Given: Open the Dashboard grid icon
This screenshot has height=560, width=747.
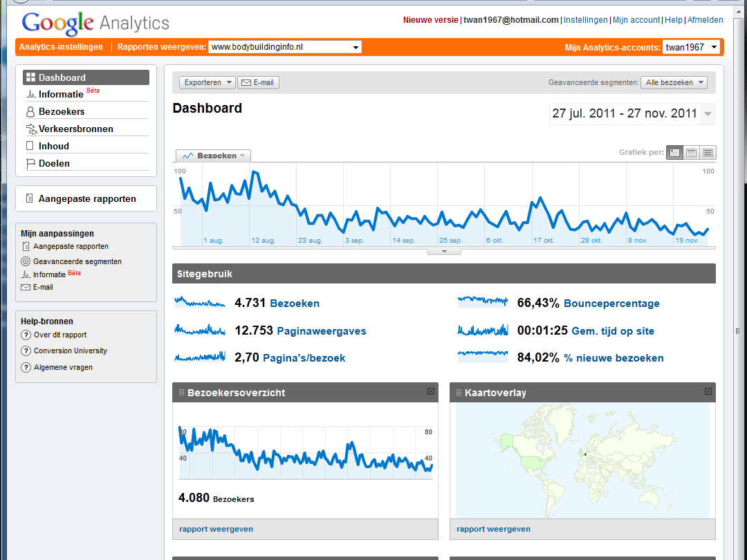Looking at the screenshot, I should coord(30,77).
